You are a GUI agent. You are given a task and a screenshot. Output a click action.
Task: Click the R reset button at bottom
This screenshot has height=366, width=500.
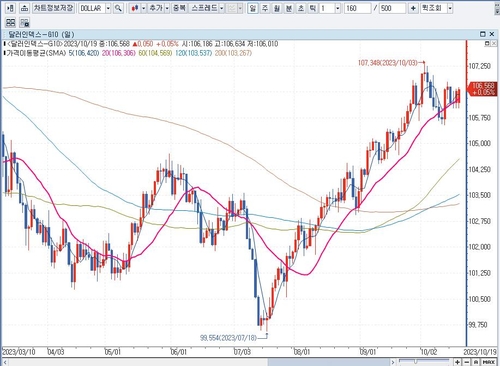pos(476,362)
